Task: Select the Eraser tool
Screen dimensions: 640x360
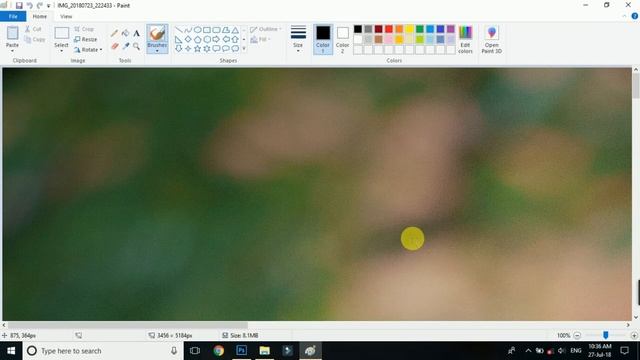Action: tap(115, 46)
